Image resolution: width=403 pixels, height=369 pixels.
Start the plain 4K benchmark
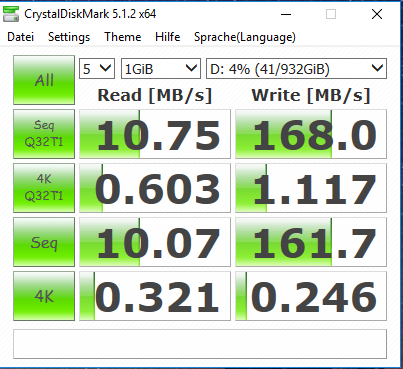pyautogui.click(x=44, y=296)
